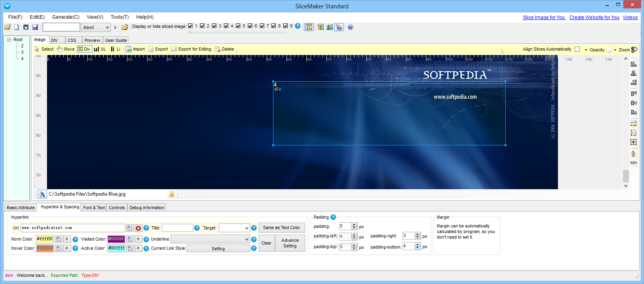644x284 pixels.
Task: Activate the Move hand tool
Action: [x=66, y=49]
